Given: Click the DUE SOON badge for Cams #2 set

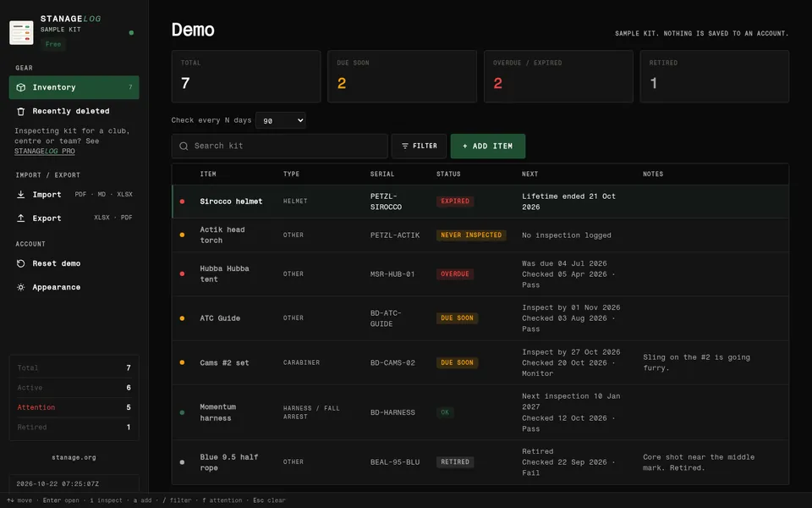Looking at the screenshot, I should [458, 363].
